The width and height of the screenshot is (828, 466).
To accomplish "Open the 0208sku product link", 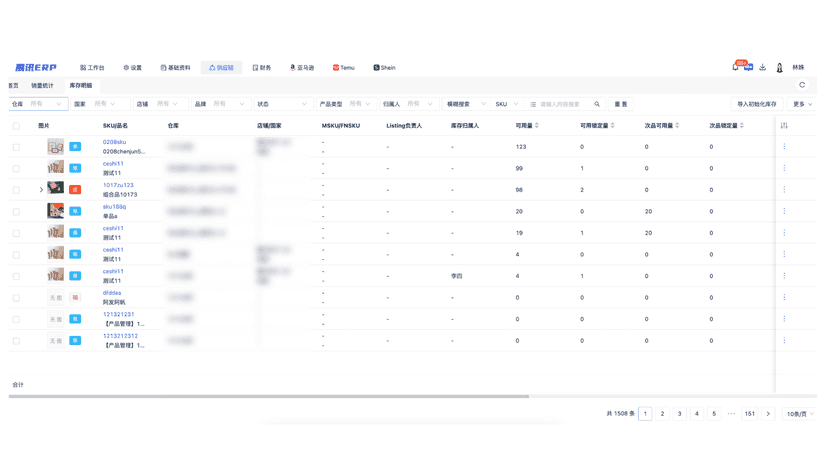I will coord(114,142).
